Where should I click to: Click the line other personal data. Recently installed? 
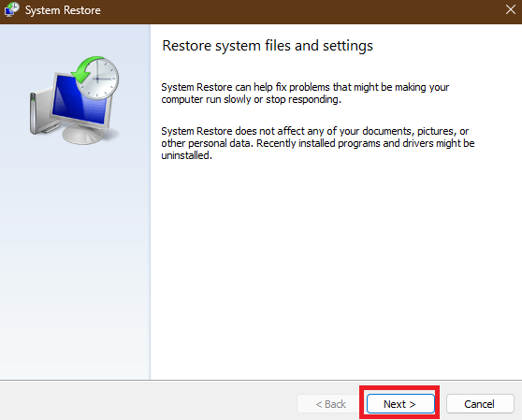tap(318, 143)
